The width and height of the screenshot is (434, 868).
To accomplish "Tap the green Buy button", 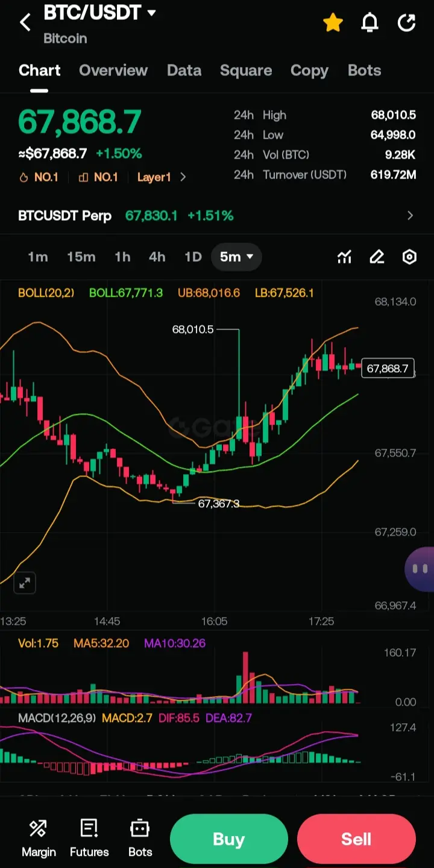I will pyautogui.click(x=228, y=839).
